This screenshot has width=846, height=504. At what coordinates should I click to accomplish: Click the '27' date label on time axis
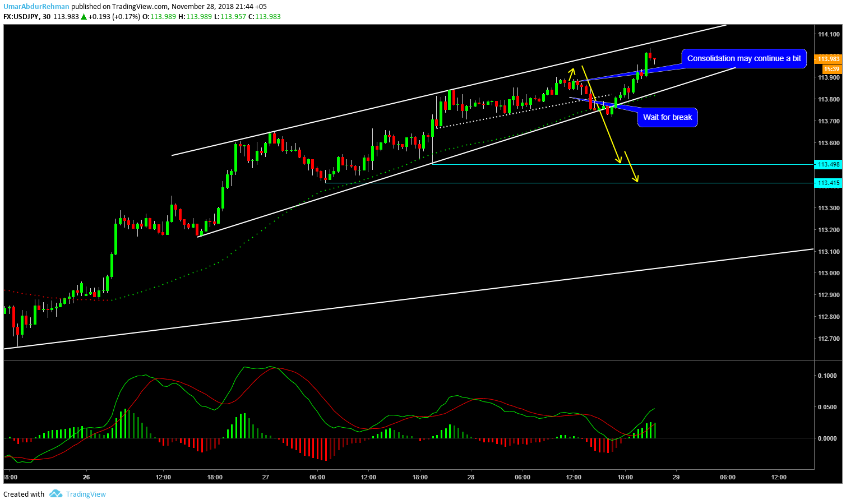tap(266, 477)
